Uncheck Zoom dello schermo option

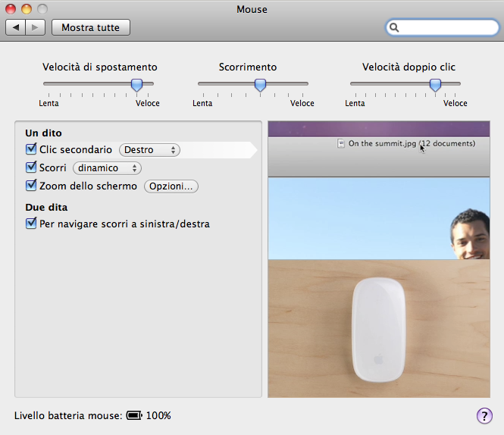click(x=31, y=186)
